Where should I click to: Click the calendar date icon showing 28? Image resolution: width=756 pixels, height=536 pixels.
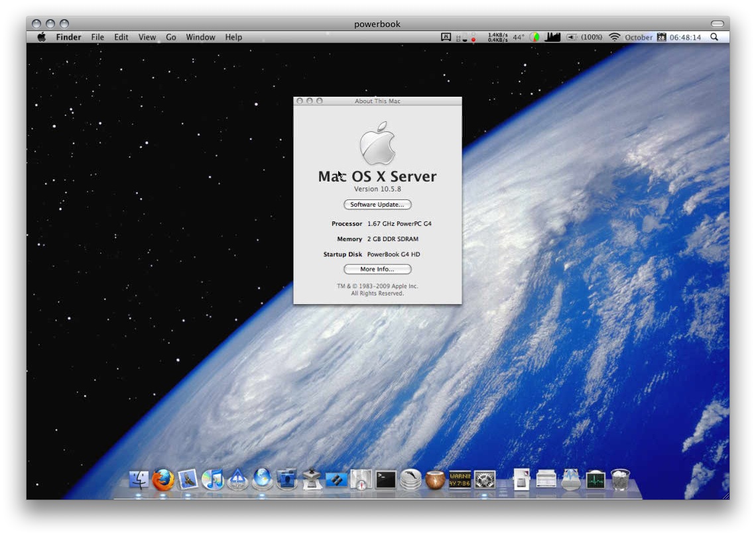coord(662,37)
